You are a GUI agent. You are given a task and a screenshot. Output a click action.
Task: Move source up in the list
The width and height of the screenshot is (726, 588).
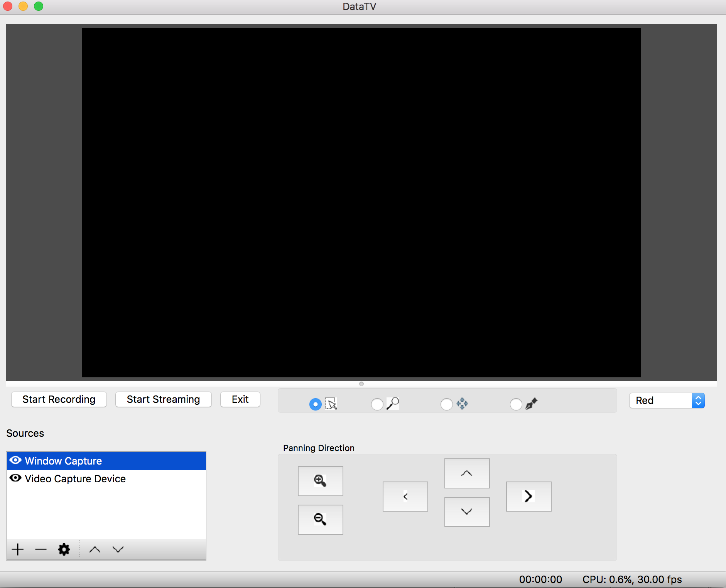click(x=95, y=549)
